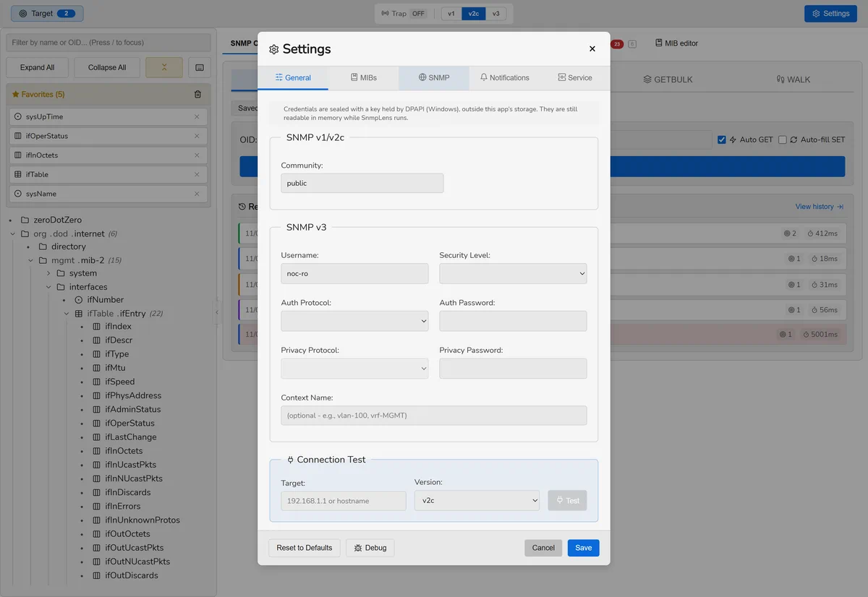Click the Auth Password field
This screenshot has width=868, height=597.
(x=513, y=321)
